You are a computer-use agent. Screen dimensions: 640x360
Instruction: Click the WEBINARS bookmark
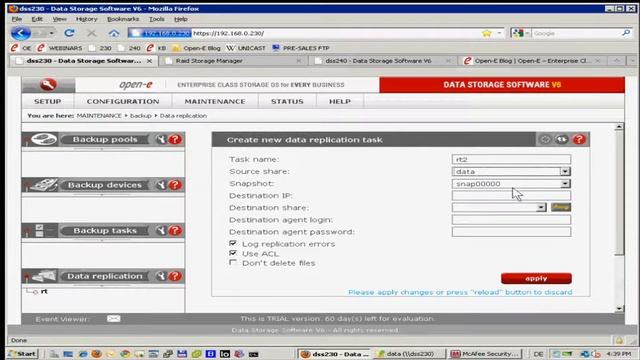(x=60, y=48)
